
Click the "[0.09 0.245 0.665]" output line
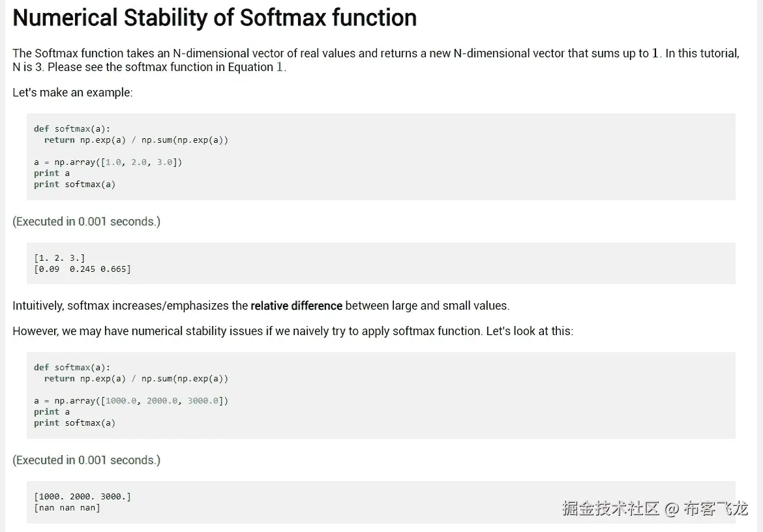coord(82,269)
